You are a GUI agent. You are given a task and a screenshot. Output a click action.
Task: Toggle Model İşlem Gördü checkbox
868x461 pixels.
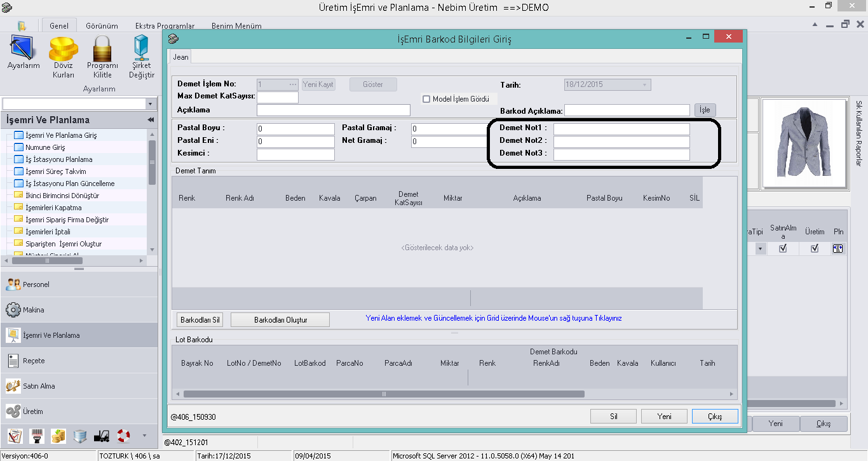[426, 99]
